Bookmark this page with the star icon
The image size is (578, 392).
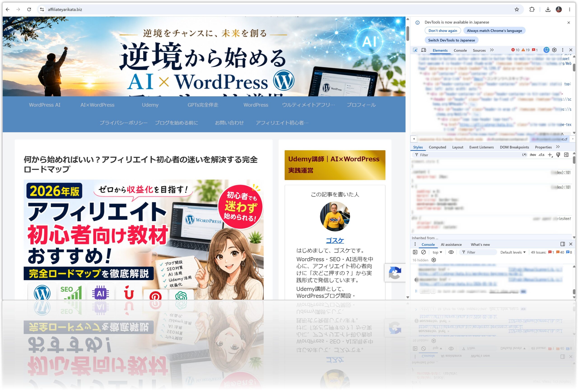tap(517, 9)
